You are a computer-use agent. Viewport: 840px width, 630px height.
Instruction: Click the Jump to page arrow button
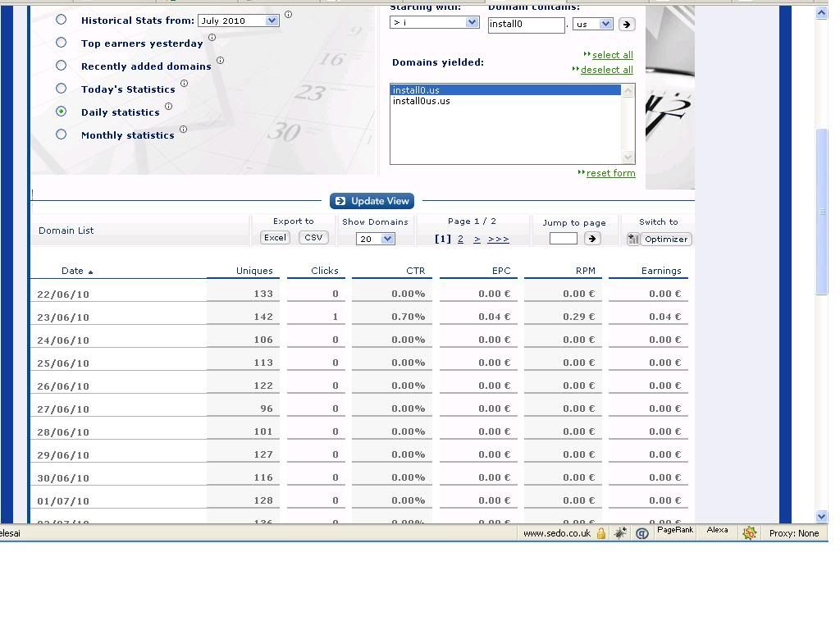coord(591,239)
